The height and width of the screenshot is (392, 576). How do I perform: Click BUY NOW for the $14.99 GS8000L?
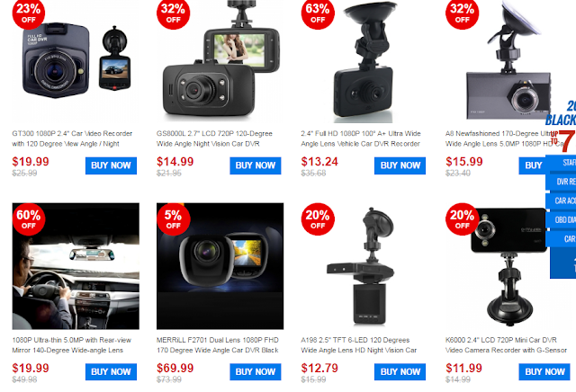point(256,165)
